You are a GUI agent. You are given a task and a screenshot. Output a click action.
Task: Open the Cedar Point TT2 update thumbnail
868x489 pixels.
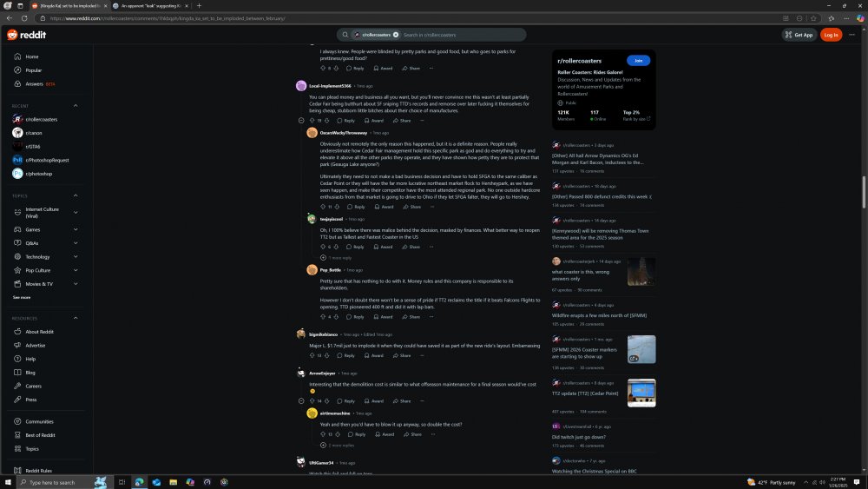click(641, 393)
